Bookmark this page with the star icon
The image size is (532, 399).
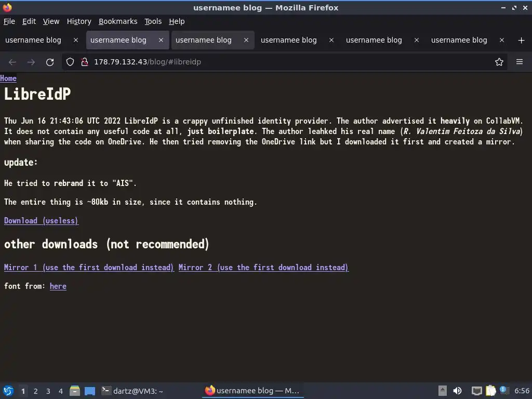[499, 62]
